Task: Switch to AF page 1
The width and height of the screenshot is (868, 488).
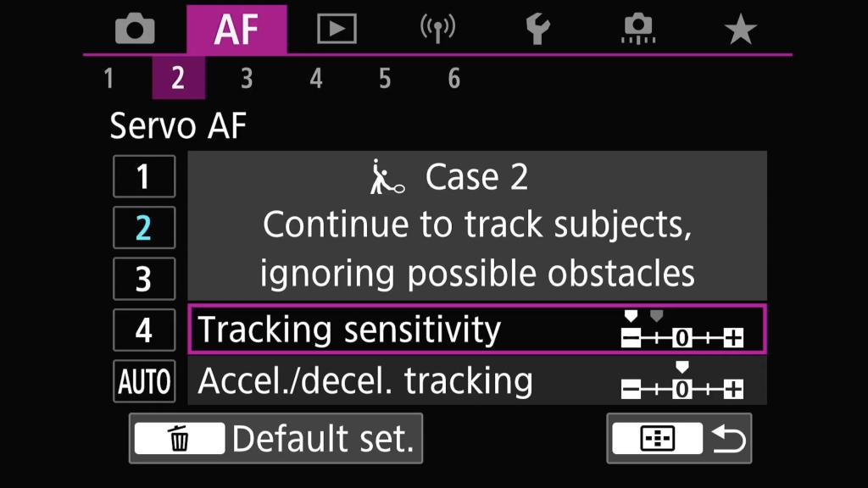Action: coord(109,78)
